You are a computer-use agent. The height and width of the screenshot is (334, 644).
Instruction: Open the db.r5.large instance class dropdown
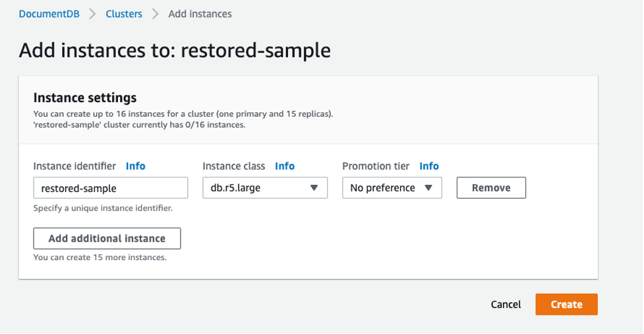pos(265,188)
